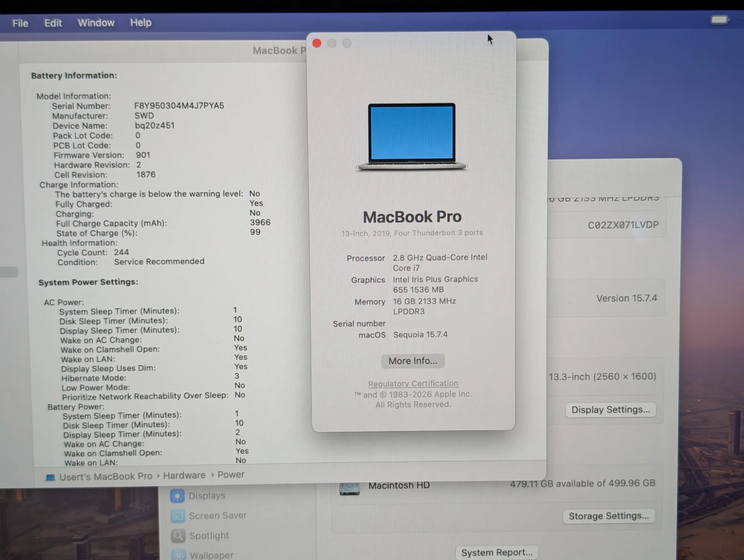Screen dimensions: 744x560
Task: Click the Battery Information heading
Action: coord(74,76)
